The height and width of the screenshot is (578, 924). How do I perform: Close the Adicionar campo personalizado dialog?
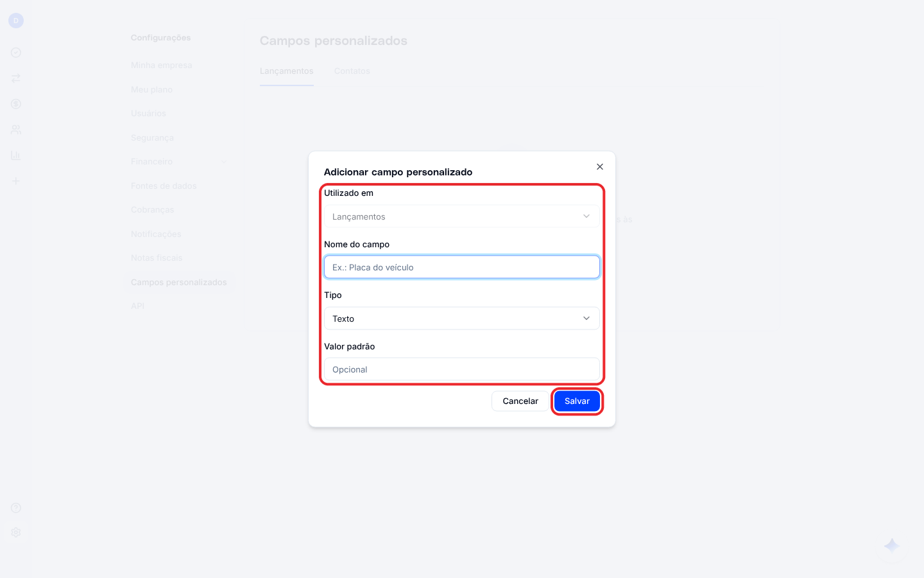coord(600,167)
